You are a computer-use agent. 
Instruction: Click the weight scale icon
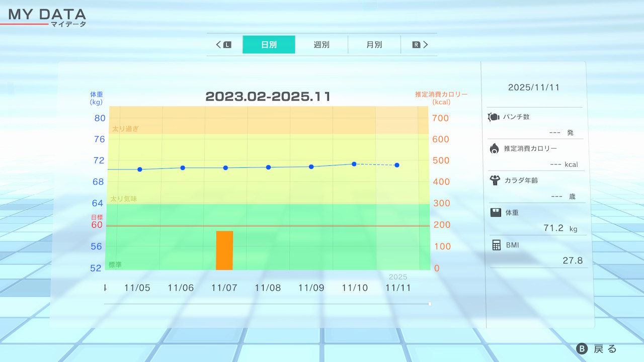point(496,212)
